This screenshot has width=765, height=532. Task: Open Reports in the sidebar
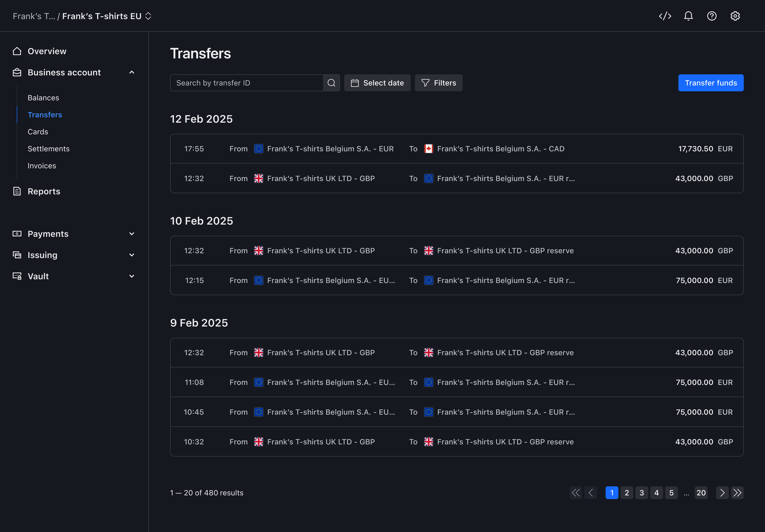[44, 191]
